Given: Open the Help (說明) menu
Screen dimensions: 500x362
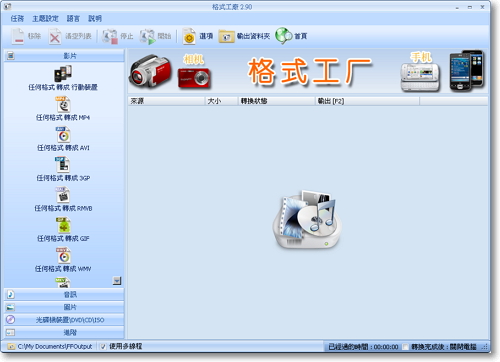Looking at the screenshot, I should point(95,18).
